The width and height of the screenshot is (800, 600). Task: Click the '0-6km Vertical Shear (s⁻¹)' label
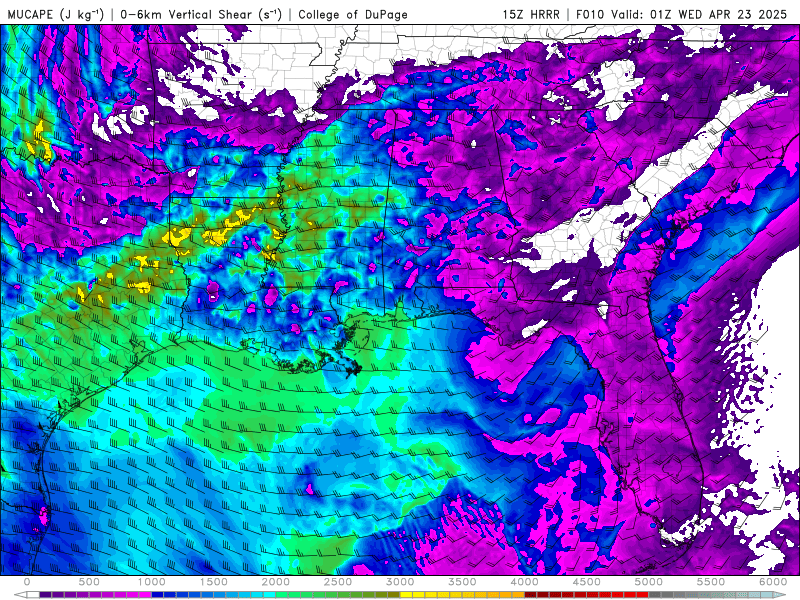(x=201, y=14)
